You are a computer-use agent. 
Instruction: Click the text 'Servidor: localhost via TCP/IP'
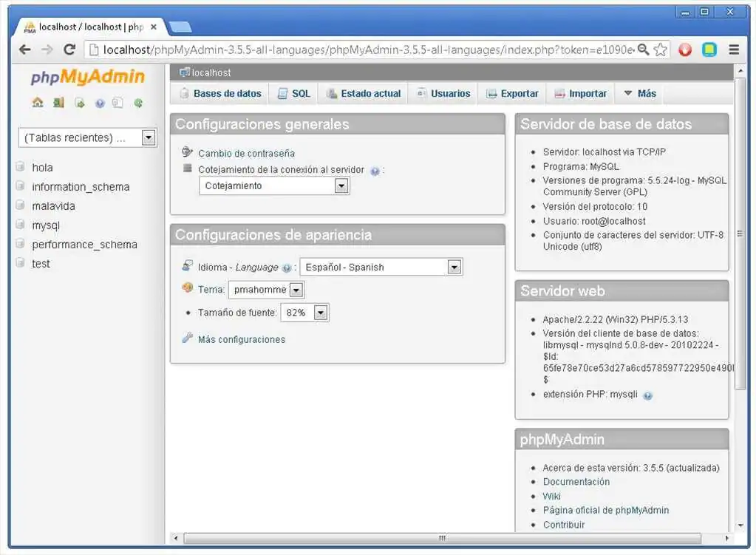click(604, 152)
